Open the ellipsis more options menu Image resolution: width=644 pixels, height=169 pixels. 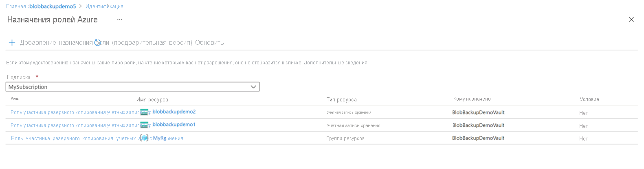click(x=119, y=20)
